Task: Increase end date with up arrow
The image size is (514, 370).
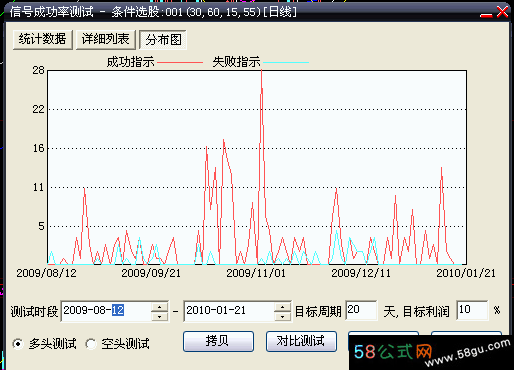Action: [283, 307]
